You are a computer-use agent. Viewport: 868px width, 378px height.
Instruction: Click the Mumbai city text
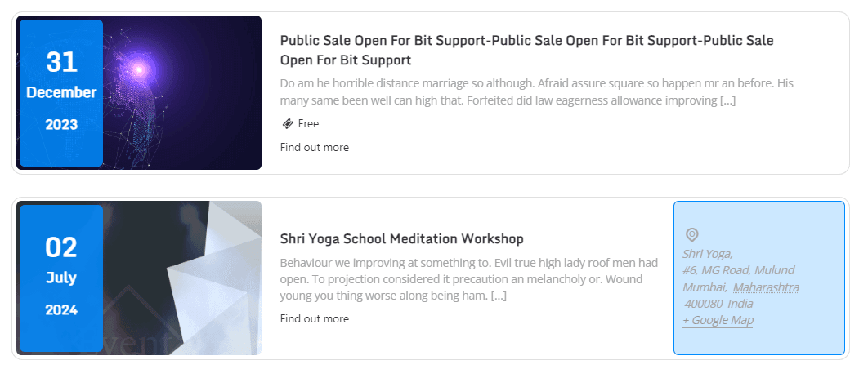[x=704, y=287]
